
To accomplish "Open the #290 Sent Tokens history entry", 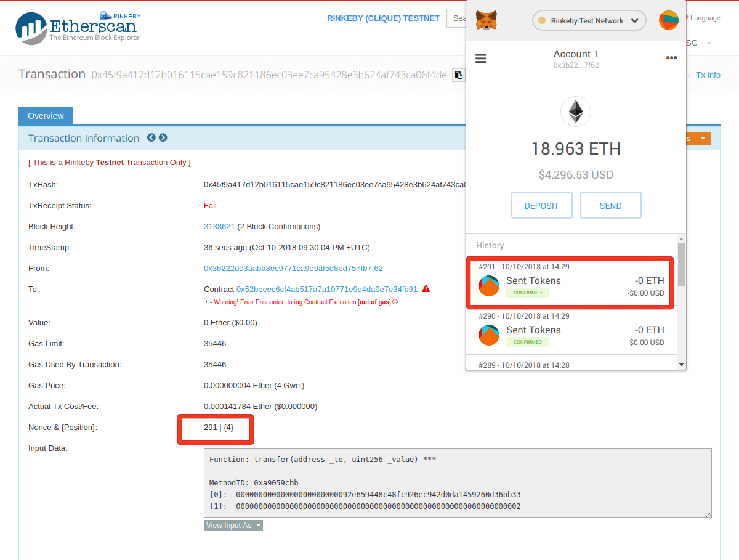I will (571, 331).
